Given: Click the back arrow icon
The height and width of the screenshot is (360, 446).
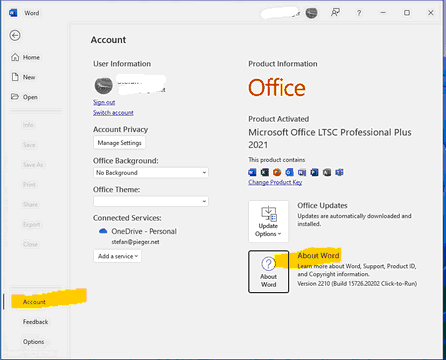Looking at the screenshot, I should point(15,35).
